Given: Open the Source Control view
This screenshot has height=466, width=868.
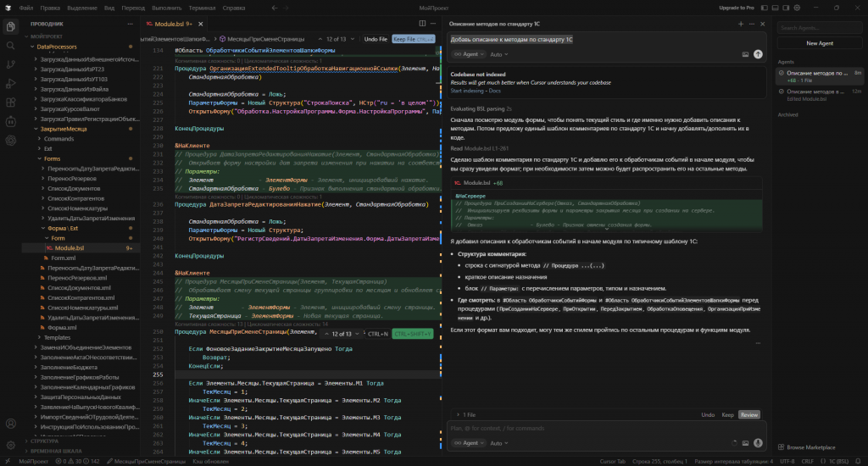Looking at the screenshot, I should click(x=10, y=64).
